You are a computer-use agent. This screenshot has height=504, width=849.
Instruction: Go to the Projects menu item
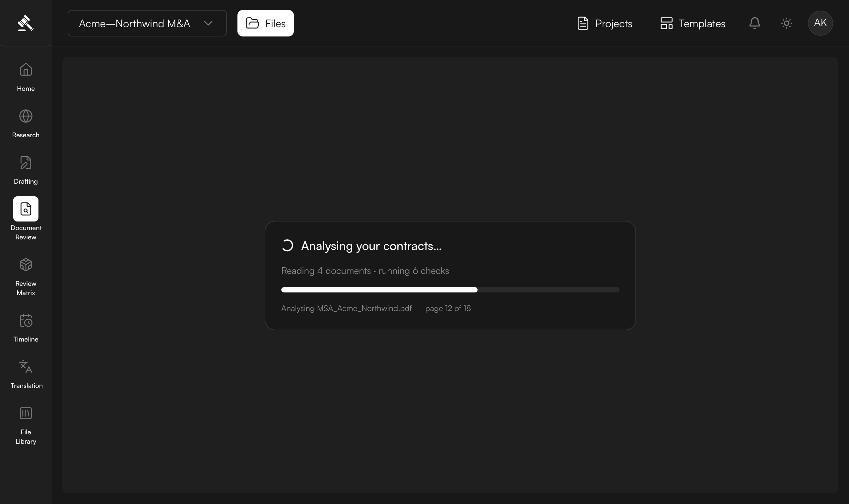[605, 23]
